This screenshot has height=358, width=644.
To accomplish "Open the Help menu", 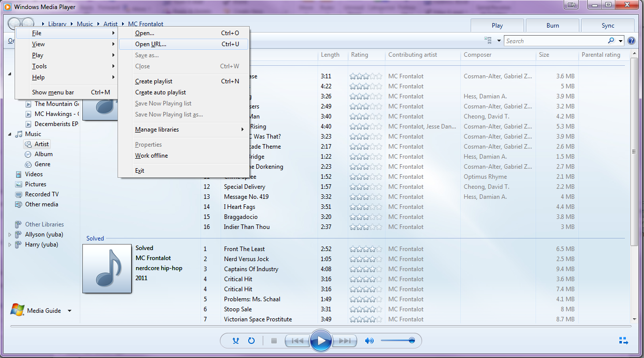I will click(x=67, y=77).
